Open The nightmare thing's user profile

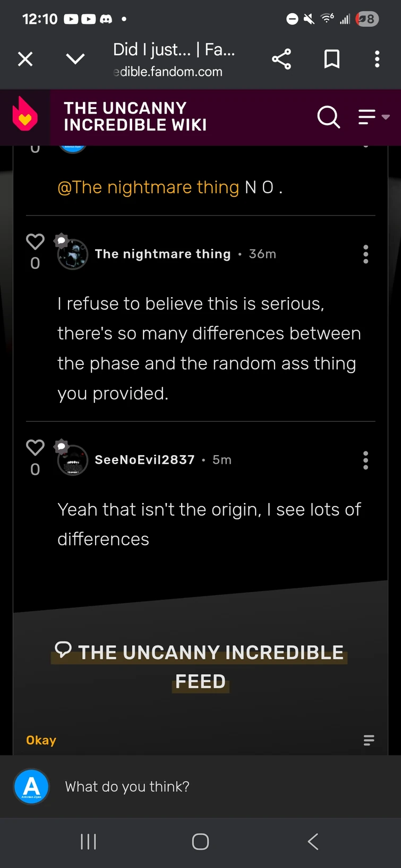click(x=163, y=254)
